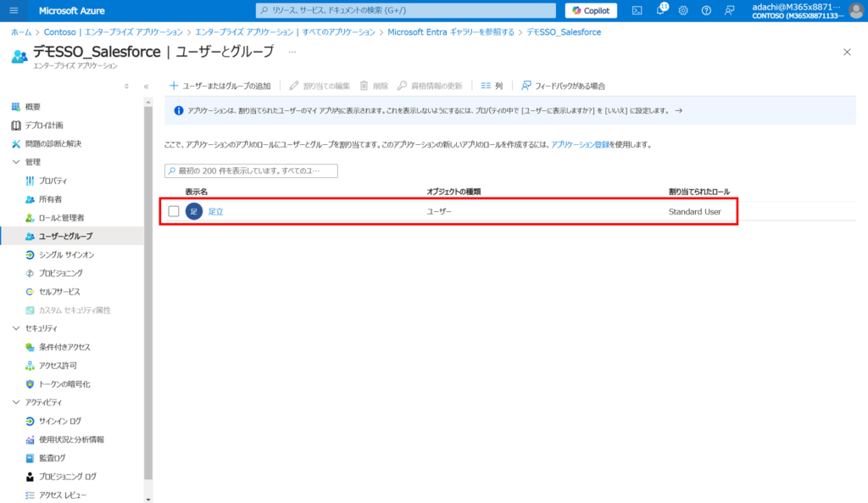Click ユーザーまたはグループの追加
The width and height of the screenshot is (868, 503).
point(220,86)
